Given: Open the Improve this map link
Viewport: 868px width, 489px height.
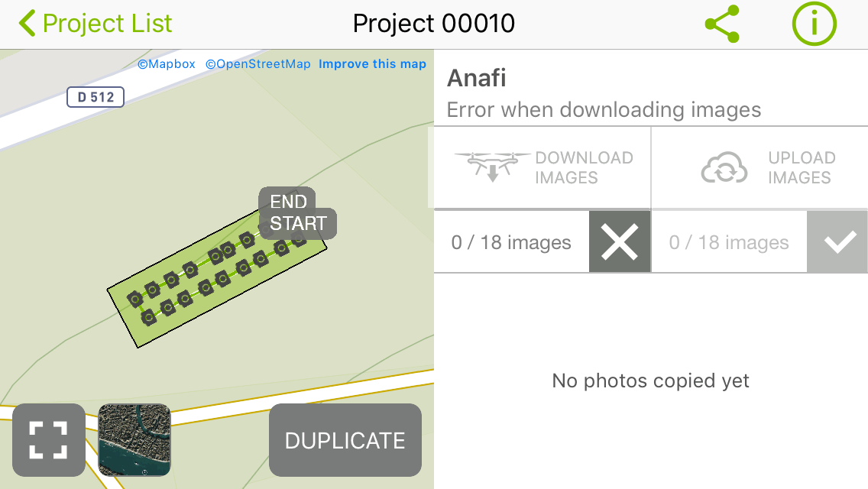Looking at the screenshot, I should [x=372, y=64].
